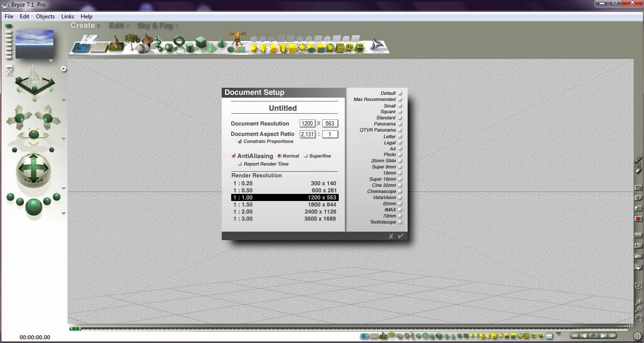
Task: Open the Help menu
Action: [86, 17]
